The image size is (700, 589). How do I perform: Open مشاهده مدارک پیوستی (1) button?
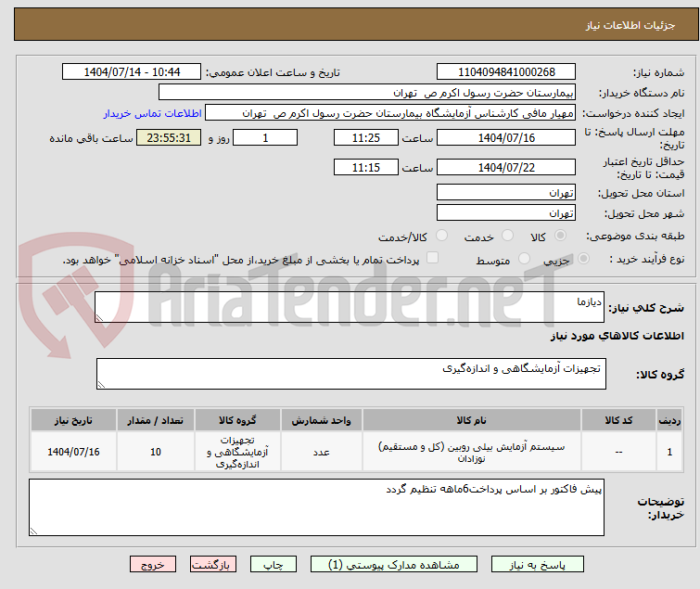click(394, 565)
